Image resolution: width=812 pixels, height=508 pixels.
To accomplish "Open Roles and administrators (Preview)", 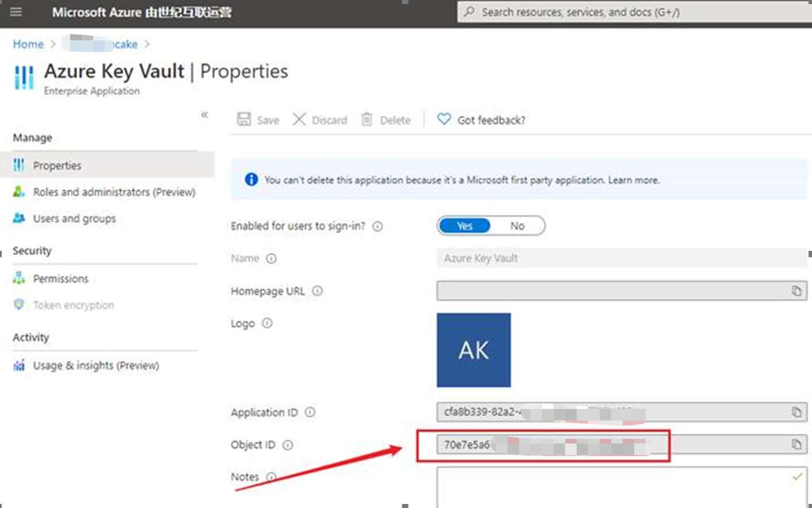I will click(114, 192).
